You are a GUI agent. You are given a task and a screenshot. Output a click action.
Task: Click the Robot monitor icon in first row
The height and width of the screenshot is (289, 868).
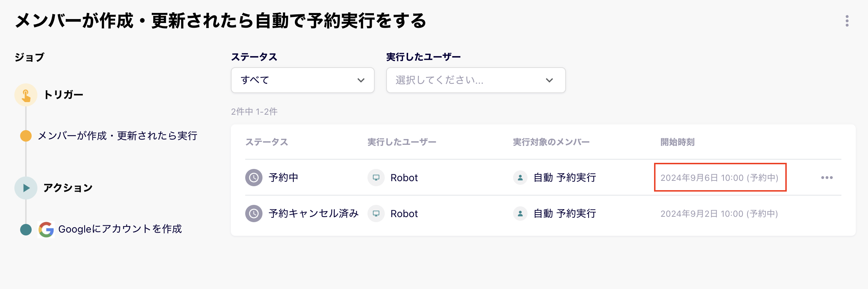[x=376, y=178]
